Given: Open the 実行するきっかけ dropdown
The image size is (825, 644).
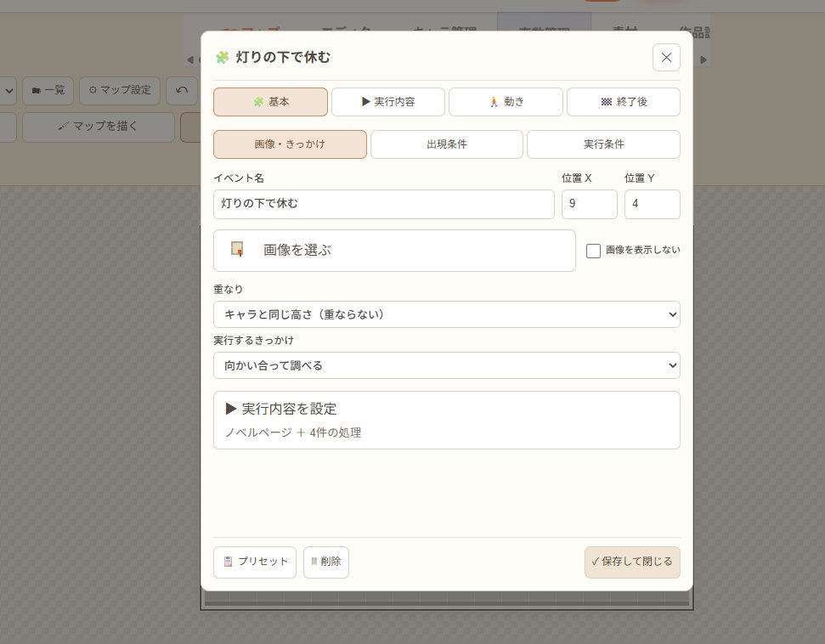Looking at the screenshot, I should [447, 365].
